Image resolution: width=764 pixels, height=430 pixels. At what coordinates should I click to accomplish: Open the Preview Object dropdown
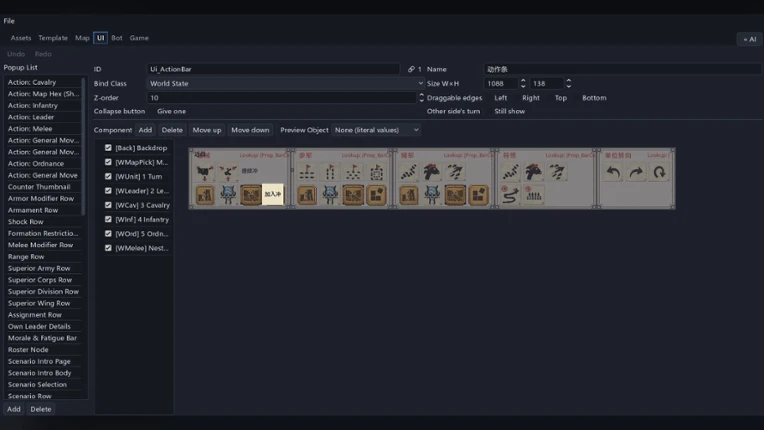click(x=376, y=130)
